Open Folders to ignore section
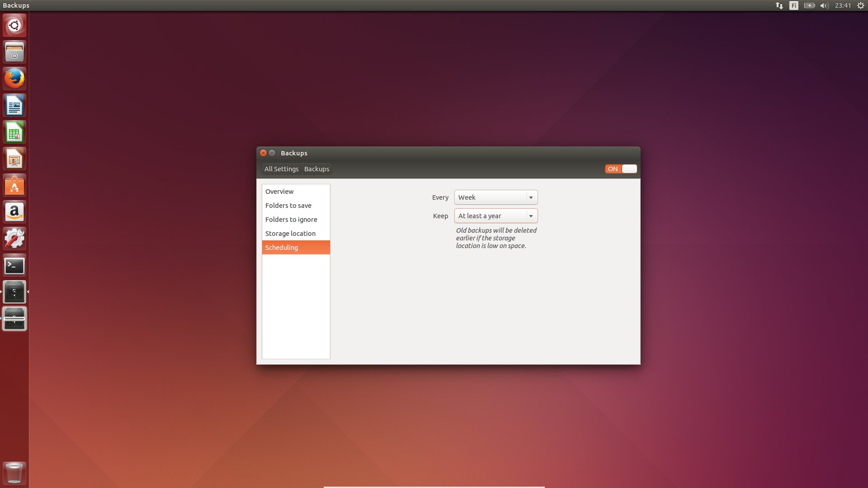The image size is (868, 488). 296,220
